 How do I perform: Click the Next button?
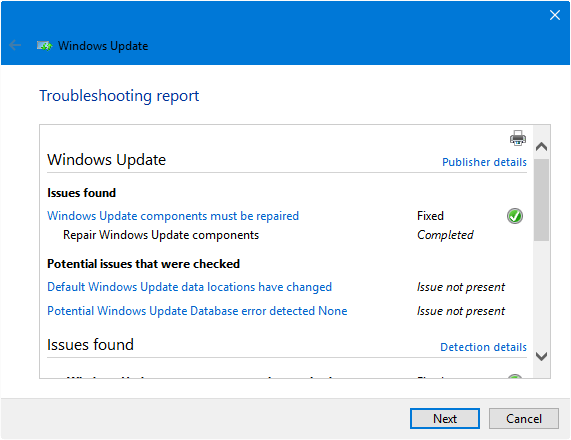[444, 419]
